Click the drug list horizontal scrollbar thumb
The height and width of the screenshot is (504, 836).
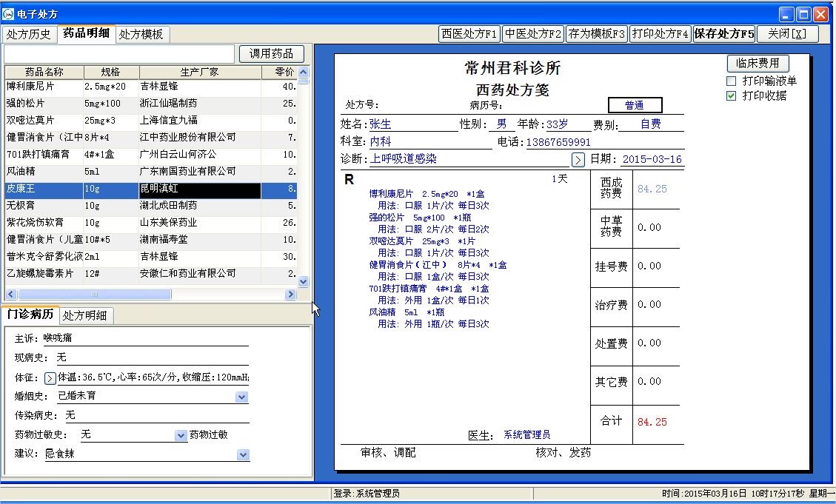click(x=94, y=294)
